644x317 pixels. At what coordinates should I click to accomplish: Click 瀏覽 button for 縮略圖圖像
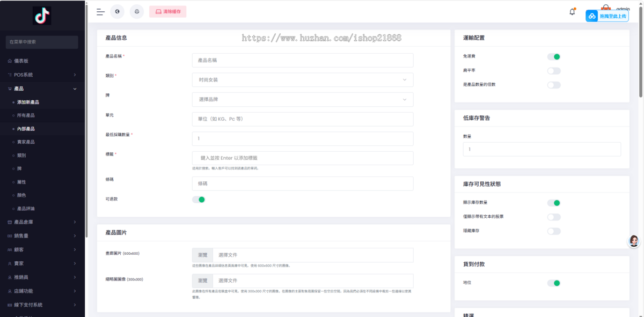[202, 281]
